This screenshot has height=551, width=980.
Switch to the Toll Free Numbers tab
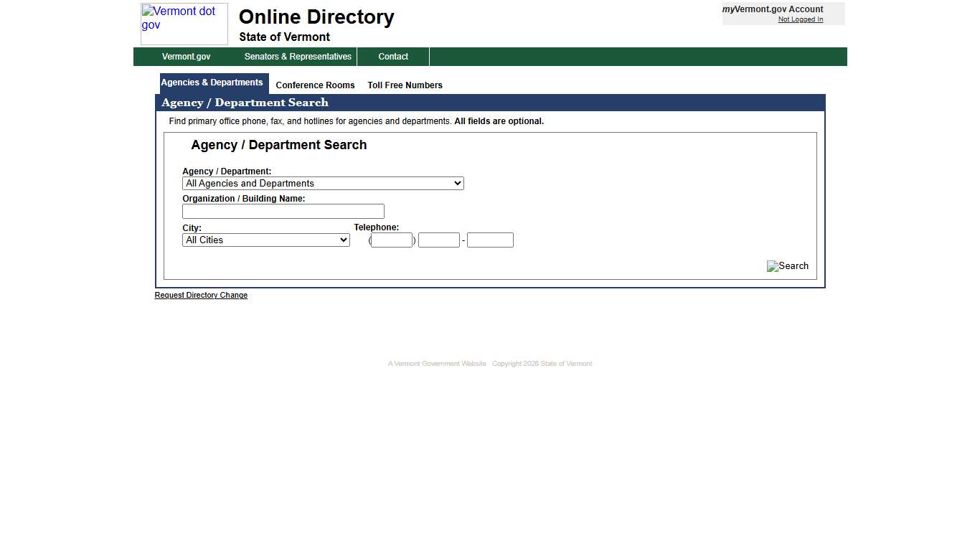pyautogui.click(x=405, y=85)
